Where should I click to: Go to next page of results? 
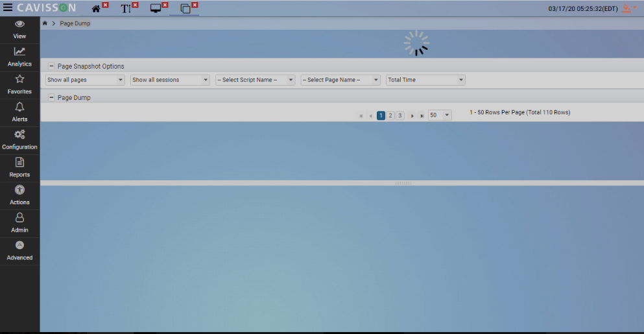pyautogui.click(x=412, y=116)
